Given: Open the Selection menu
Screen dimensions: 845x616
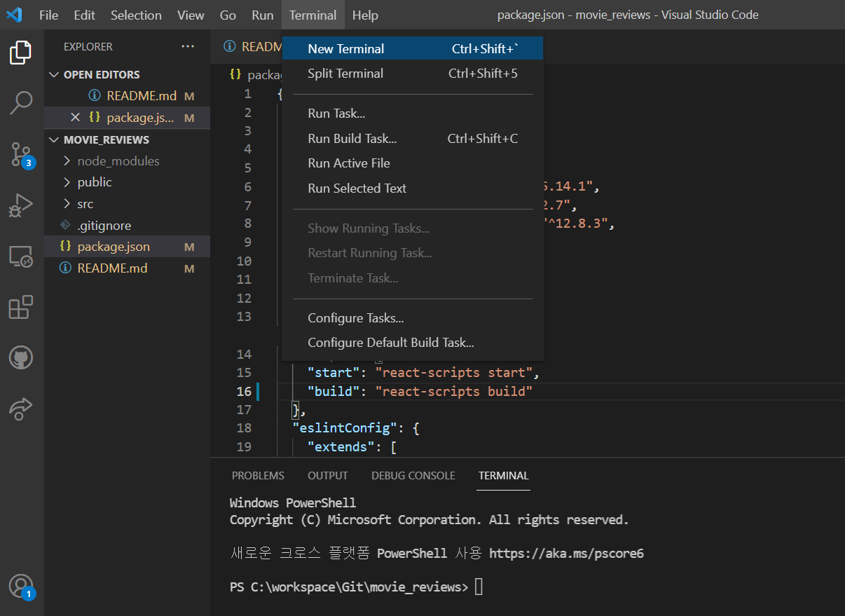Looking at the screenshot, I should pyautogui.click(x=136, y=15).
